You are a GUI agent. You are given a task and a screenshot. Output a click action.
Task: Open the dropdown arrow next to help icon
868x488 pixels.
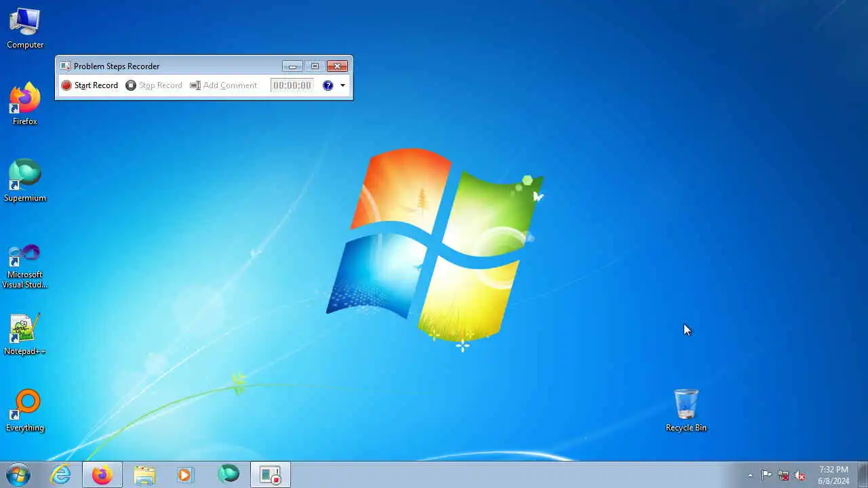click(342, 85)
